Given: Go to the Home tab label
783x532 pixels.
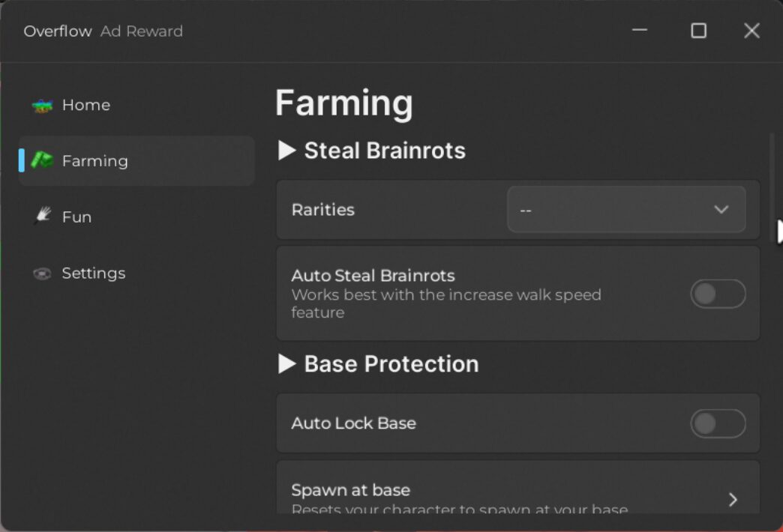Looking at the screenshot, I should pos(86,106).
